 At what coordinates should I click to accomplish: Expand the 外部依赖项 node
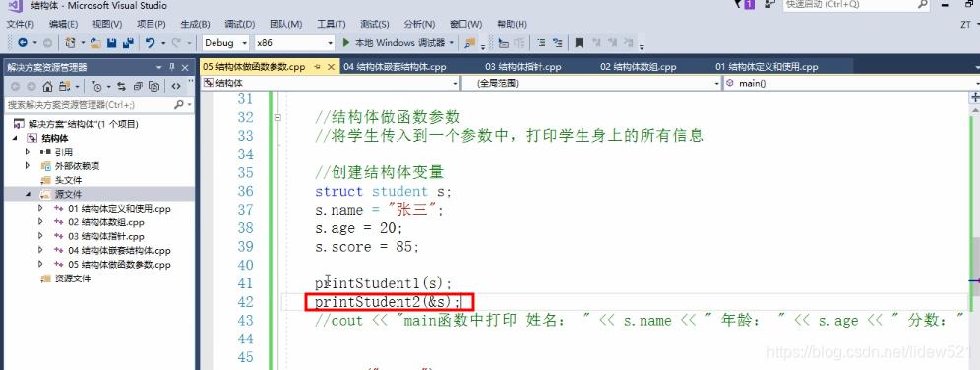point(28,165)
